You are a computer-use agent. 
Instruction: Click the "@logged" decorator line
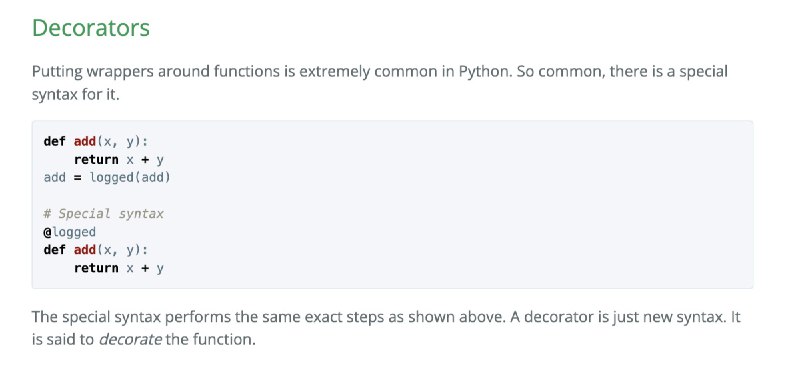[x=70, y=232]
